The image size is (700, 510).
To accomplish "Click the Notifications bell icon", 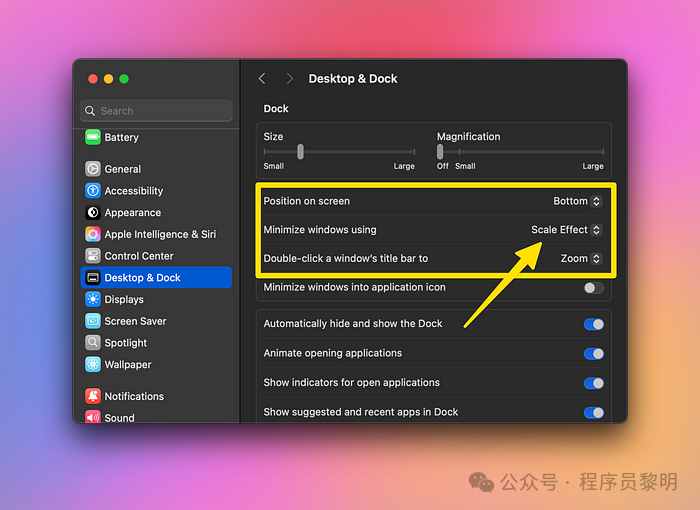I will 93,396.
